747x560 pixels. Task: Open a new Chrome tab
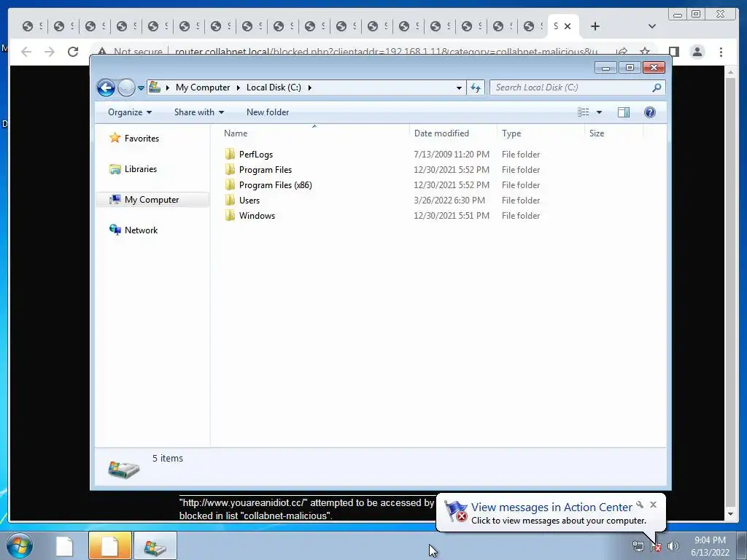pos(595,26)
